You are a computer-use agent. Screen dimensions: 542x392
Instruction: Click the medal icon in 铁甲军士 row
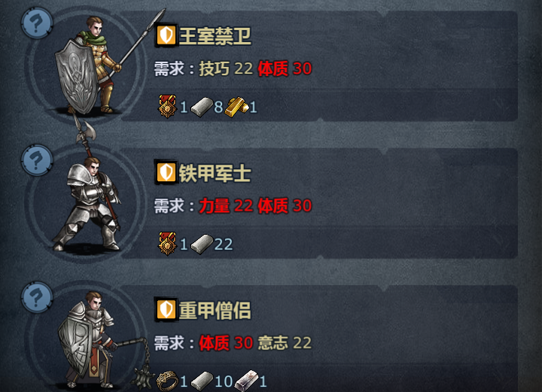click(168, 244)
